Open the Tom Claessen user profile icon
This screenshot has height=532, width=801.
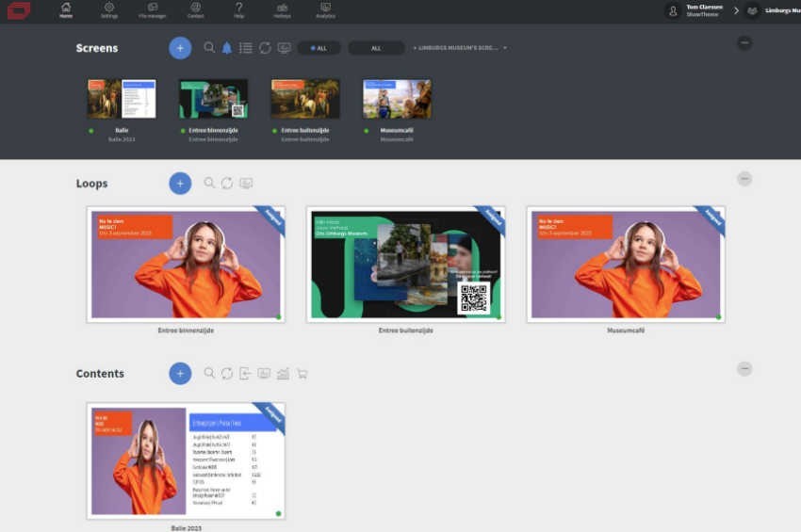pyautogui.click(x=673, y=10)
